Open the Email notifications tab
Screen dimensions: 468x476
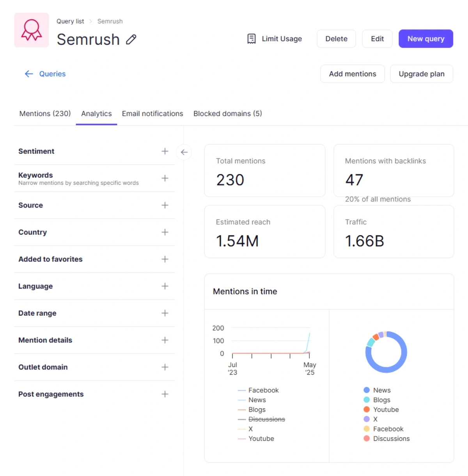[x=152, y=113]
